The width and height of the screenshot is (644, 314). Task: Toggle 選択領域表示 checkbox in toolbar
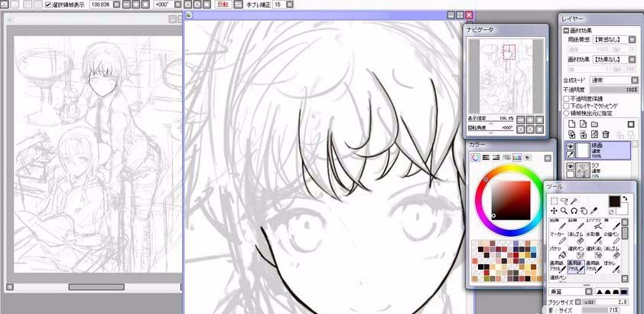tap(49, 5)
